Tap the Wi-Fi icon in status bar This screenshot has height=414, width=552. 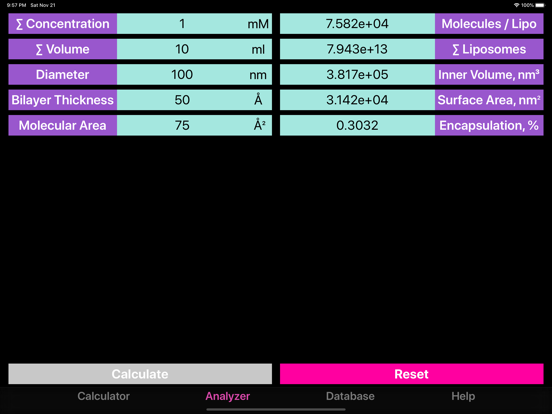click(x=516, y=5)
